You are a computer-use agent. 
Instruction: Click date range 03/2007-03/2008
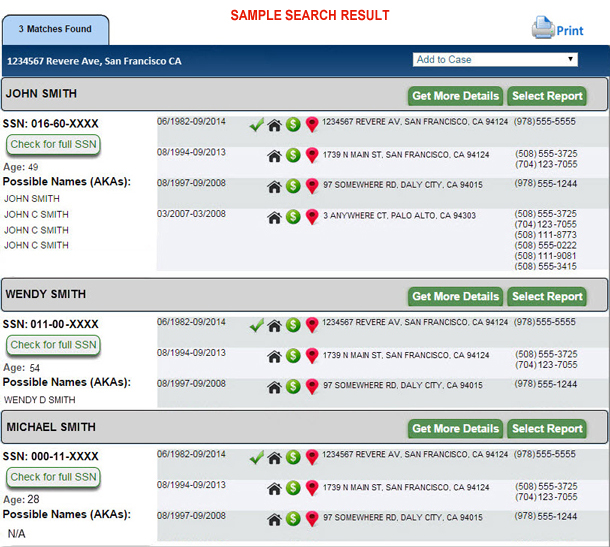click(191, 214)
